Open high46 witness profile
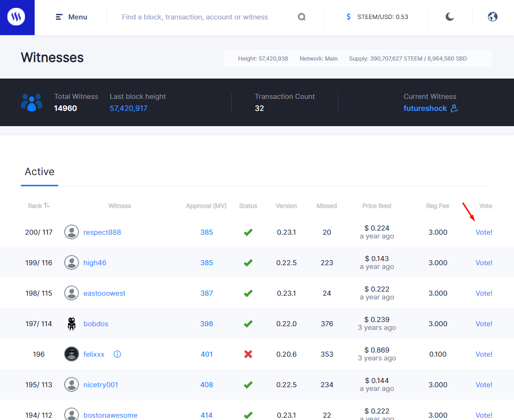This screenshot has width=514, height=420. click(x=95, y=262)
